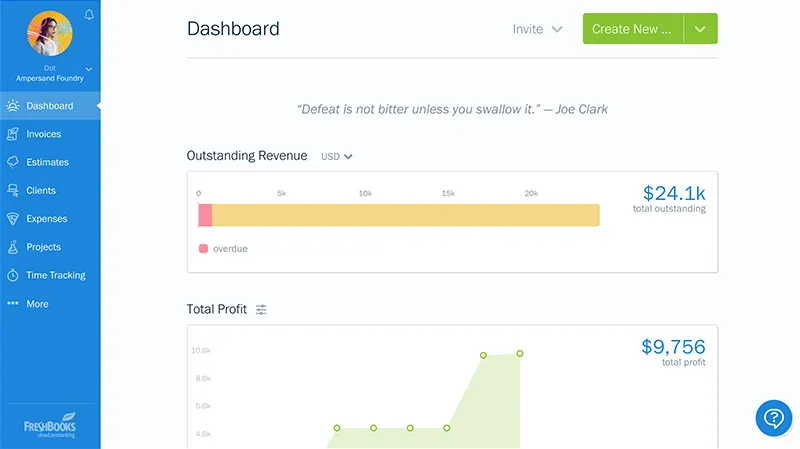Click the notification bell icon

click(90, 14)
